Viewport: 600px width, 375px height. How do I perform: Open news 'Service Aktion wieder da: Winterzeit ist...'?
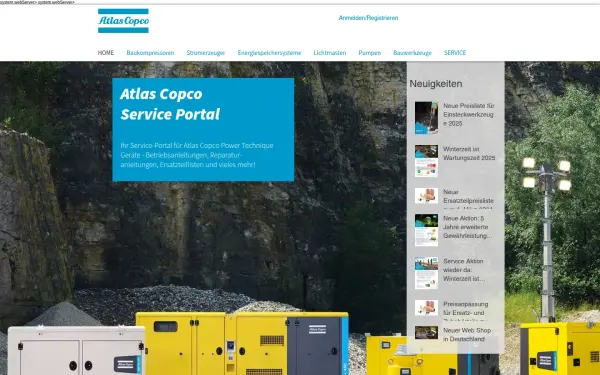(464, 270)
